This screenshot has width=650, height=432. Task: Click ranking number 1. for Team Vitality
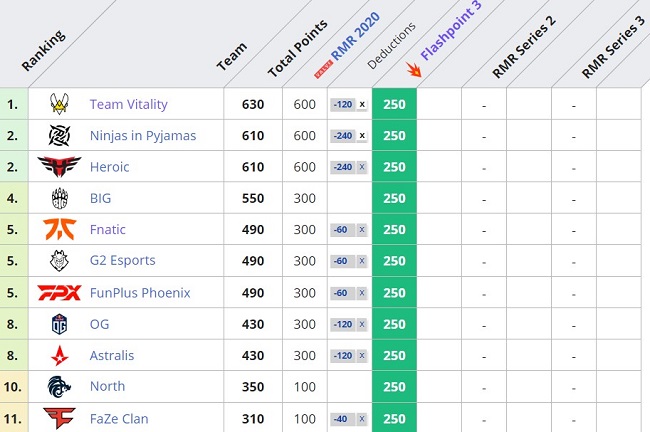tap(12, 104)
